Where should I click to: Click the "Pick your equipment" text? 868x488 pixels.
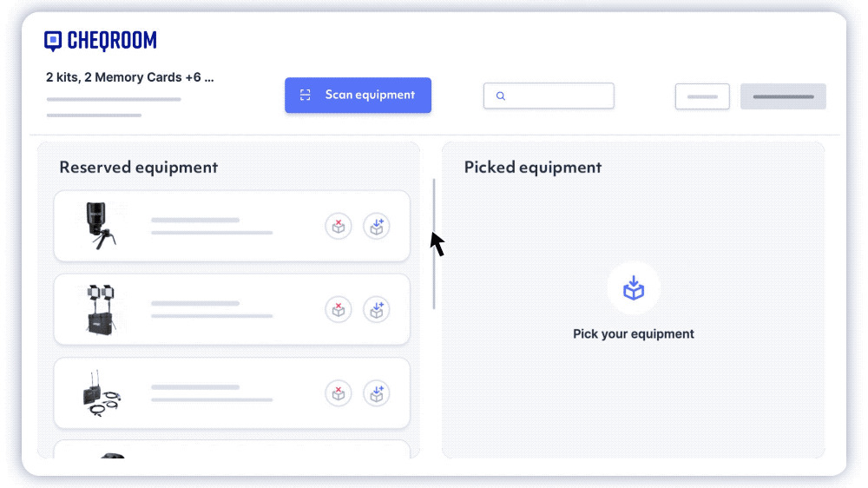pyautogui.click(x=634, y=334)
